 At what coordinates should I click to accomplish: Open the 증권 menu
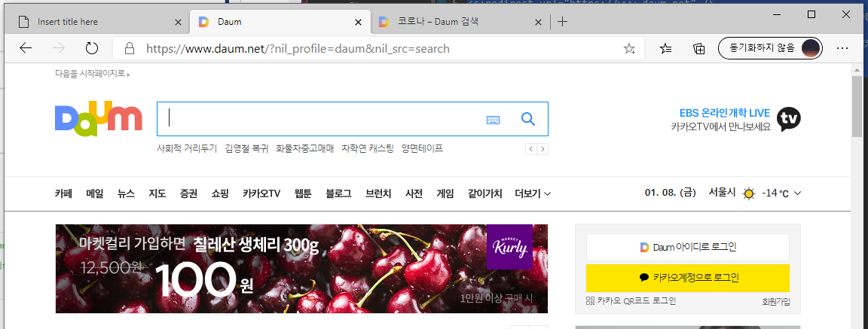(x=189, y=193)
